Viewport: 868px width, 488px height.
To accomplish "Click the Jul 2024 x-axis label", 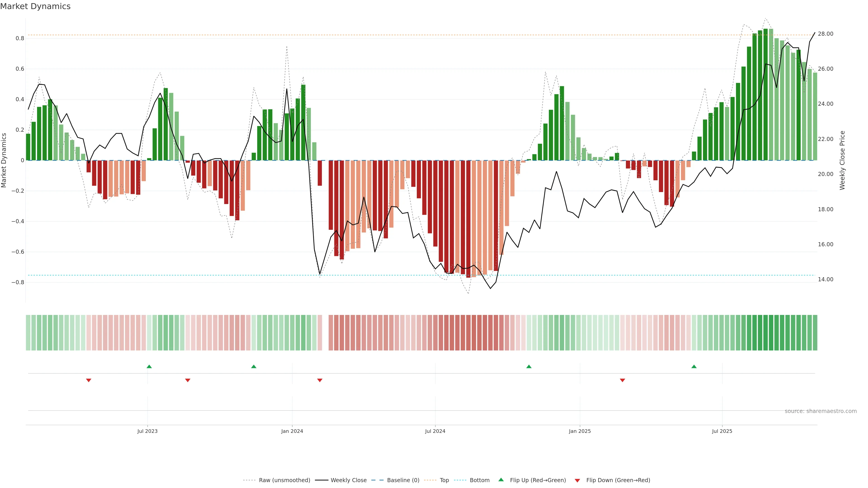I will tap(435, 431).
